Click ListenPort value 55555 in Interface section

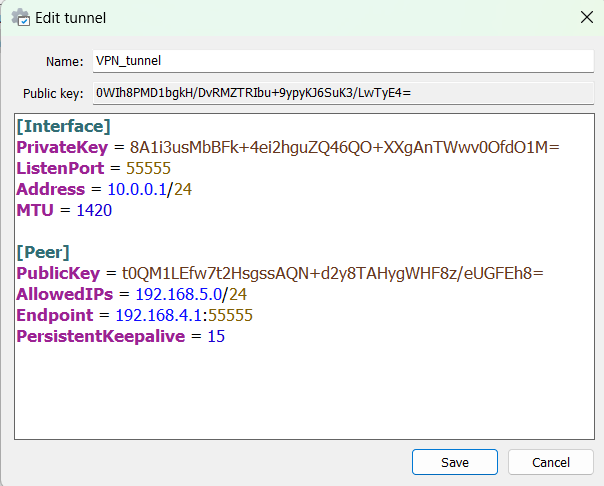pyautogui.click(x=148, y=168)
